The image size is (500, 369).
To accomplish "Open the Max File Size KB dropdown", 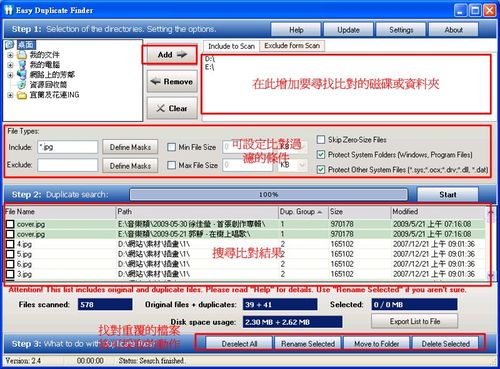I will 303,165.
